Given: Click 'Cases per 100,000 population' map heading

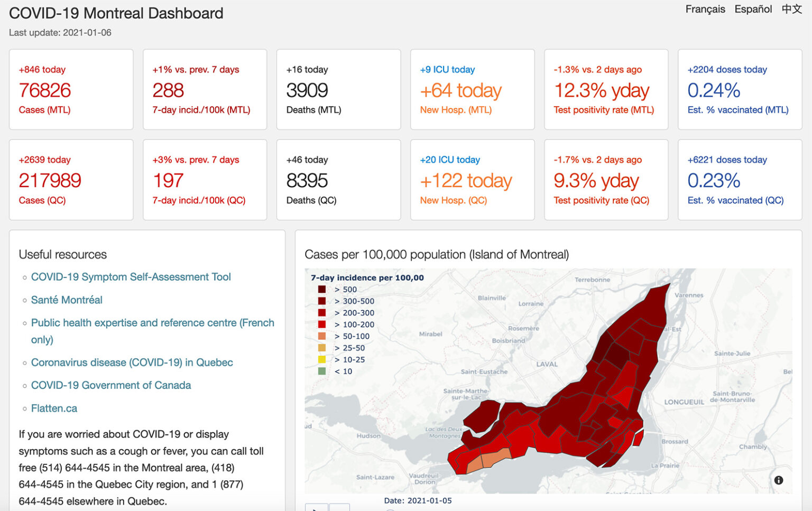Looking at the screenshot, I should tap(437, 255).
